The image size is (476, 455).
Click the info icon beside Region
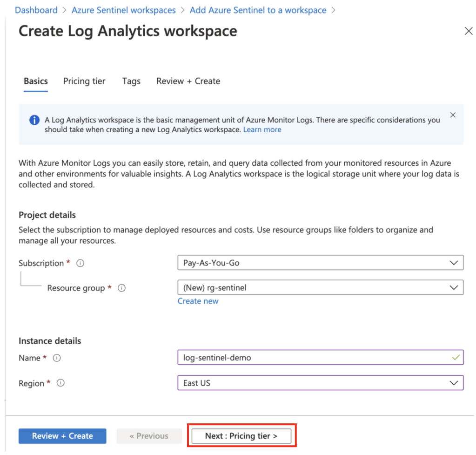click(x=60, y=383)
